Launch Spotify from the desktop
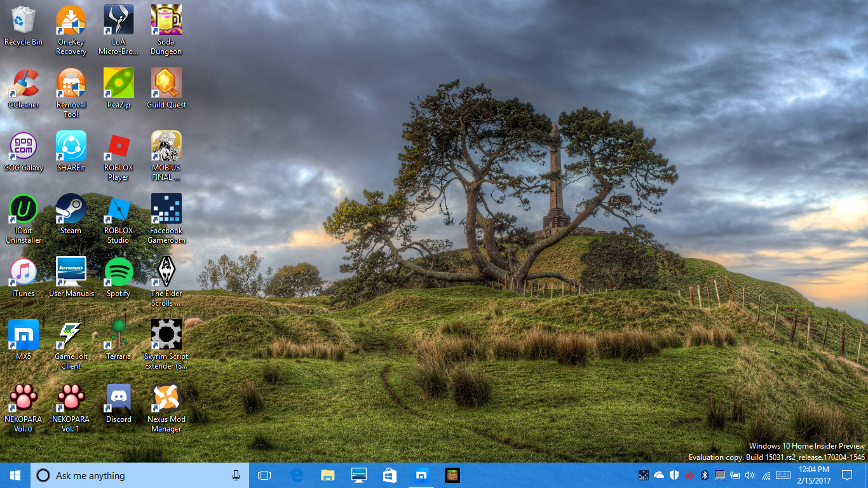This screenshot has height=488, width=868. coord(118,273)
